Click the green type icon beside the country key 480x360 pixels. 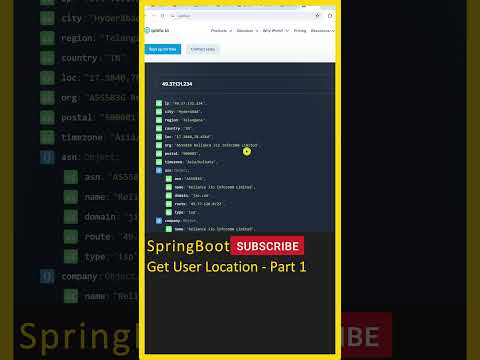(159, 128)
